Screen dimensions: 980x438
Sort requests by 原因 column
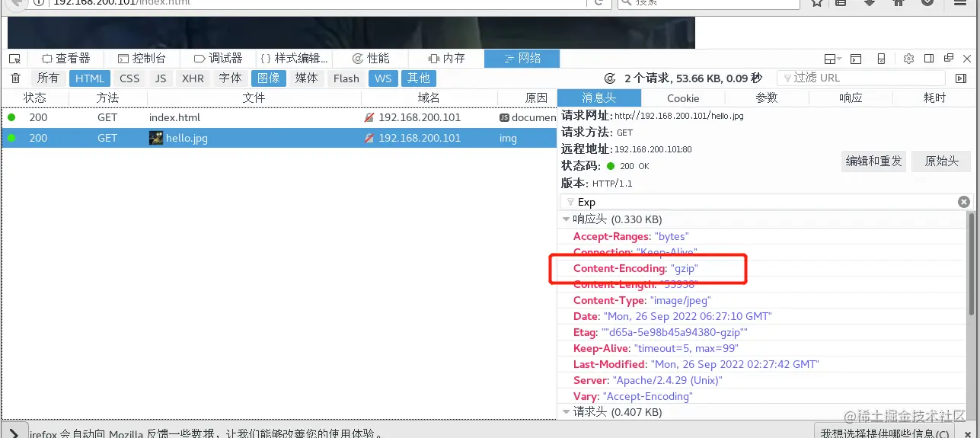[x=528, y=98]
